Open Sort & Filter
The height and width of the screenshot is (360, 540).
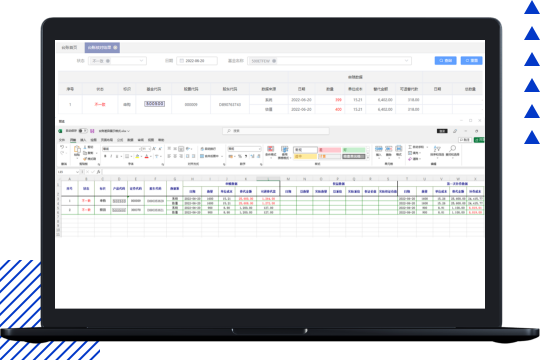coord(437,151)
